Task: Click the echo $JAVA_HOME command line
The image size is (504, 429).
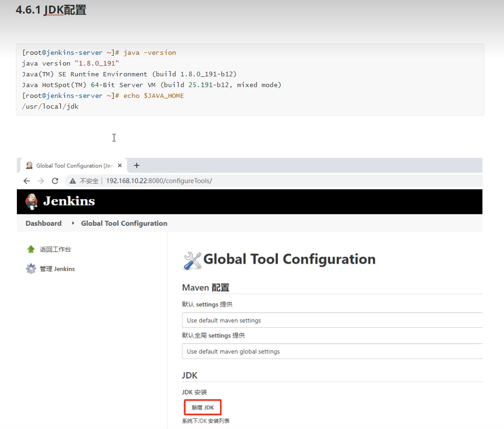Action: [103, 96]
